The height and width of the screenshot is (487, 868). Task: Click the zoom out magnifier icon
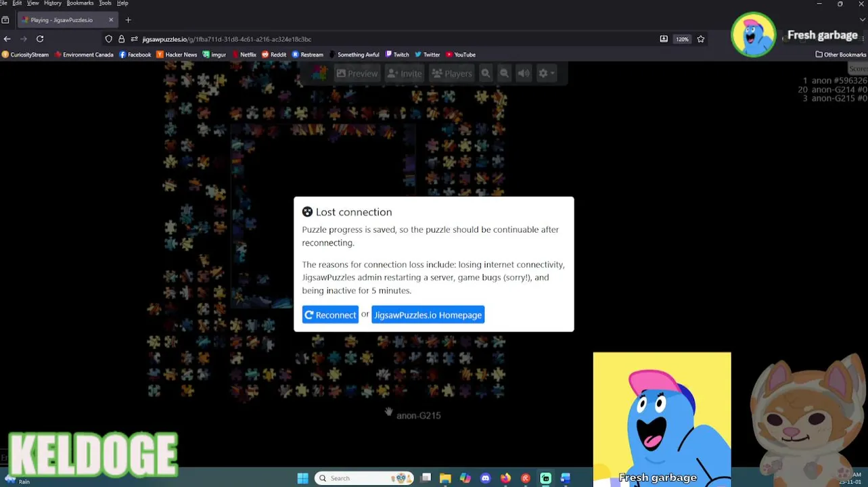(x=504, y=73)
